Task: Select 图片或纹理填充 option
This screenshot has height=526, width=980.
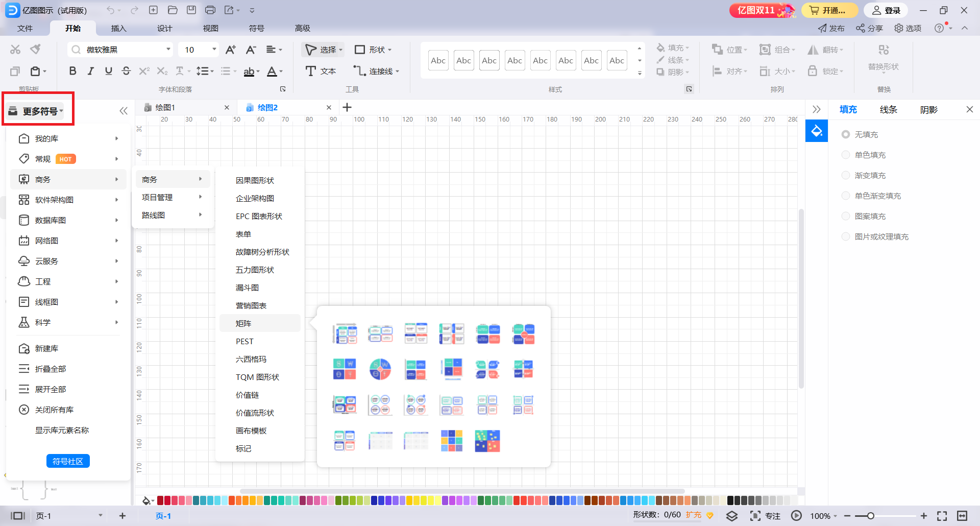Action: pyautogui.click(x=846, y=236)
